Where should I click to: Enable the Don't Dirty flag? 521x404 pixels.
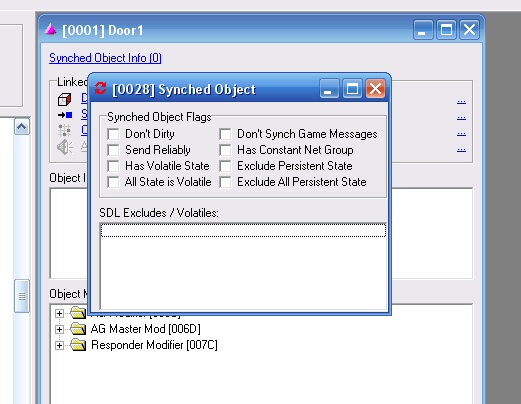[x=113, y=134]
